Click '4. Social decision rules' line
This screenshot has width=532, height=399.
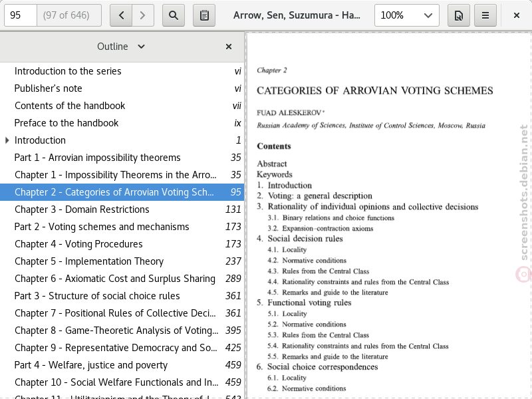300,239
